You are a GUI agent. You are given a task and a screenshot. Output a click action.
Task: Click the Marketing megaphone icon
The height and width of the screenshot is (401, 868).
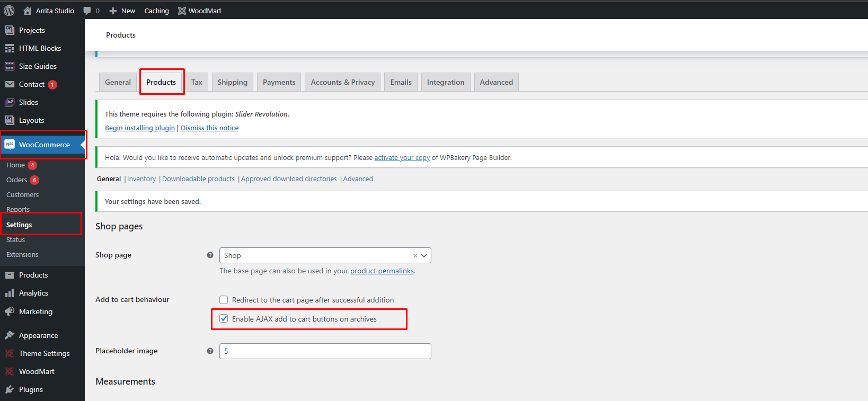10,311
